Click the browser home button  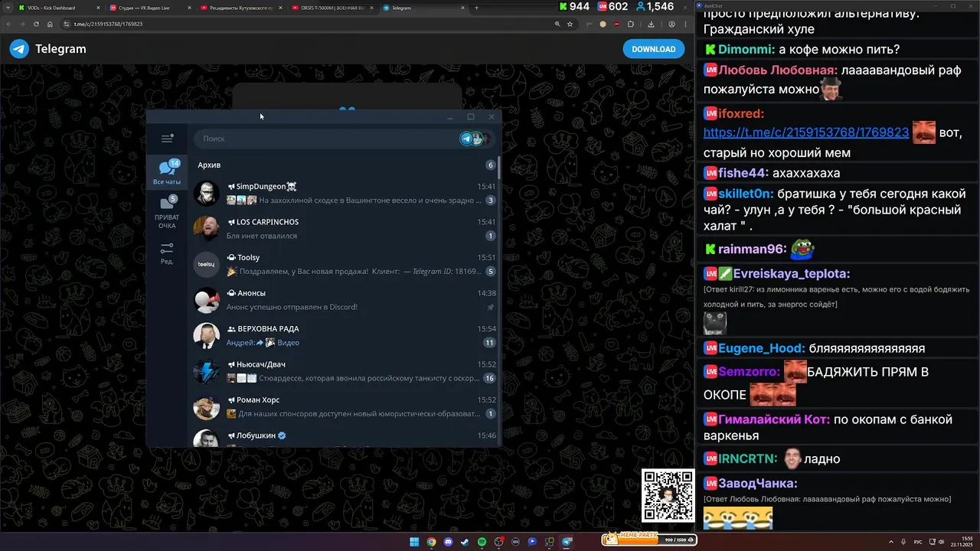click(50, 24)
